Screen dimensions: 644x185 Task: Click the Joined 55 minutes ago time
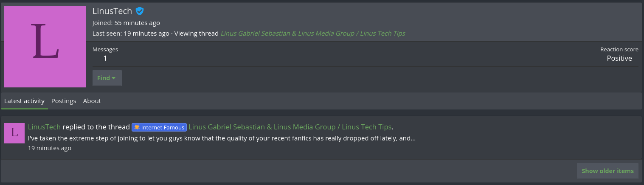[137, 23]
